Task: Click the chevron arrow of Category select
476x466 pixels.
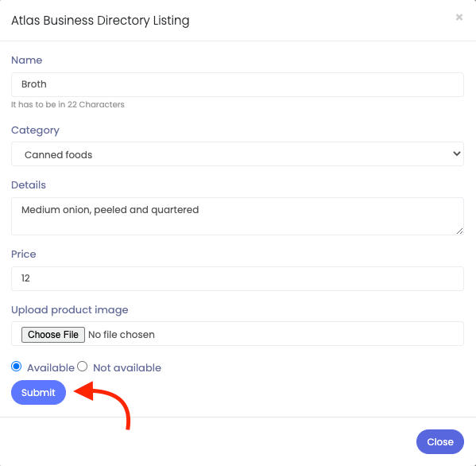Action: click(457, 153)
